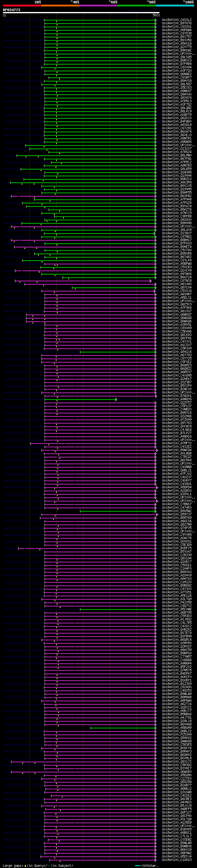Select hit label UniRef100_B9HET4
Viewport: 197px width, 868px height.
click(x=177, y=247)
